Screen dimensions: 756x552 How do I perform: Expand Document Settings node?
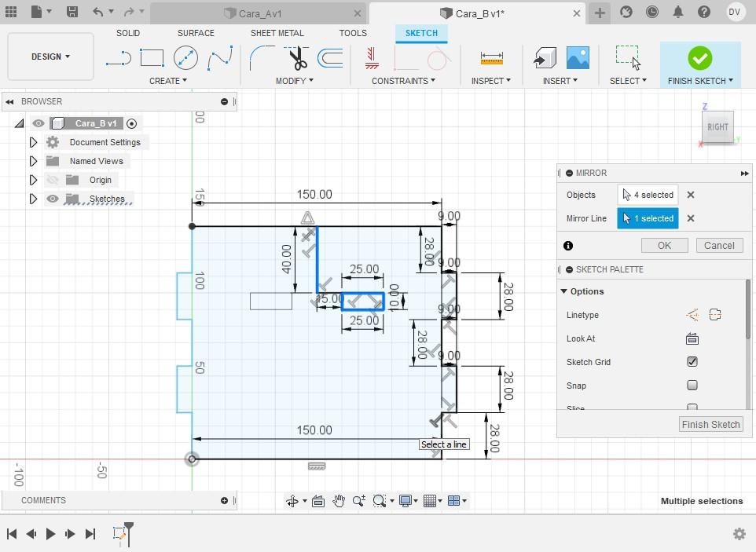coord(33,142)
